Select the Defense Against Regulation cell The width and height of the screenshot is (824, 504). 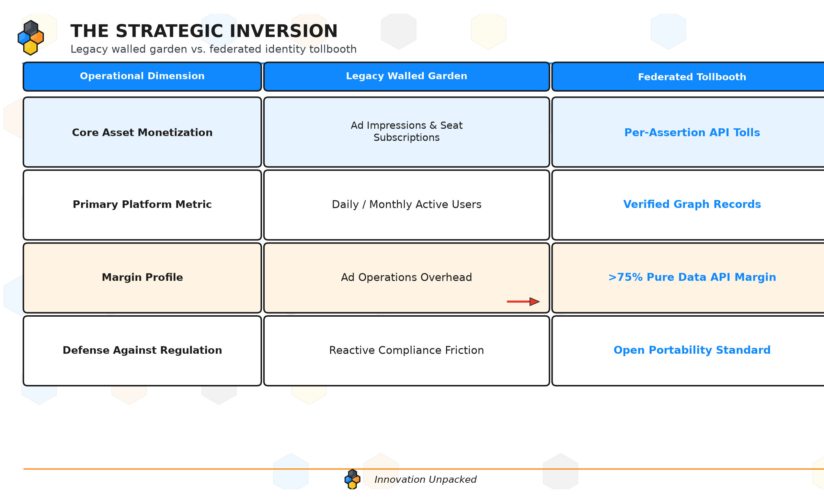(142, 351)
